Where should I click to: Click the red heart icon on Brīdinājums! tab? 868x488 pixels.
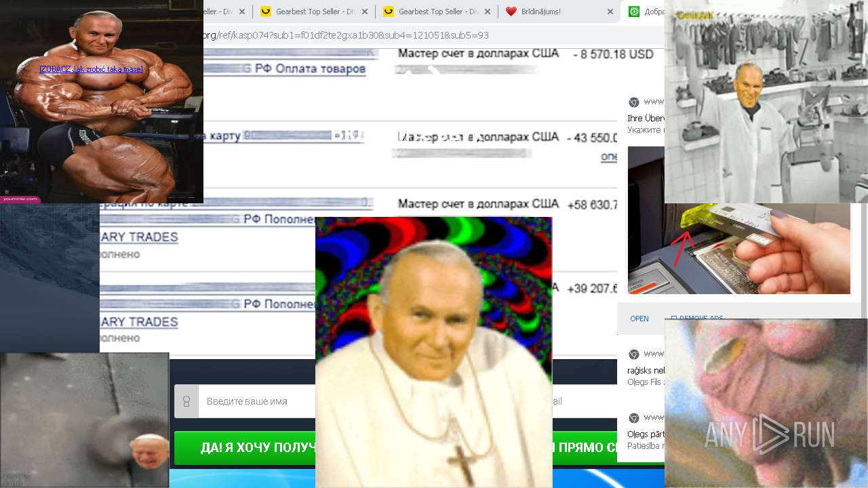pos(511,12)
